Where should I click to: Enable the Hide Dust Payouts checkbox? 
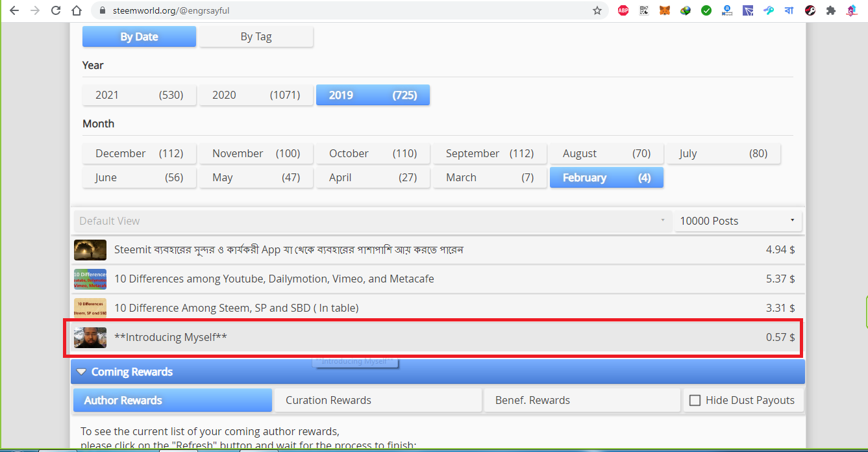695,401
